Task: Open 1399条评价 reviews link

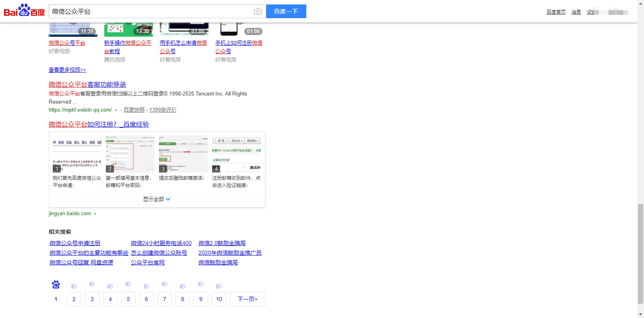Action: (x=163, y=110)
